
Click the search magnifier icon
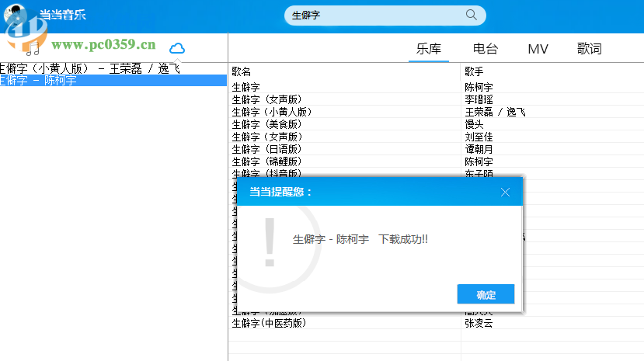(x=471, y=16)
